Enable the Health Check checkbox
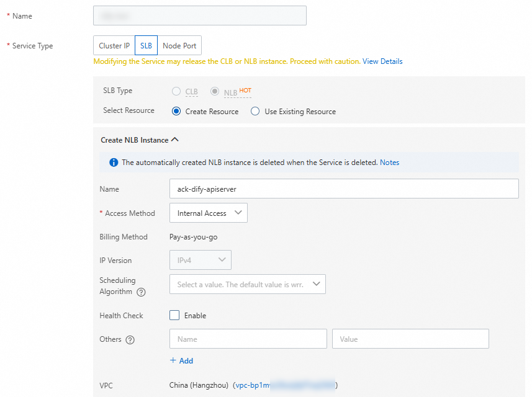The width and height of the screenshot is (532, 397). pyautogui.click(x=174, y=315)
